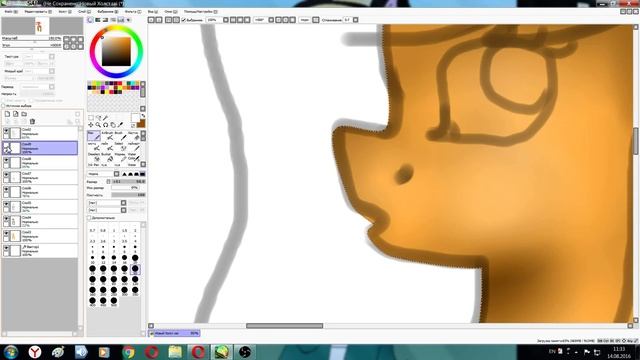
Task: Show the HSV slider panel icon
Action: [105, 20]
